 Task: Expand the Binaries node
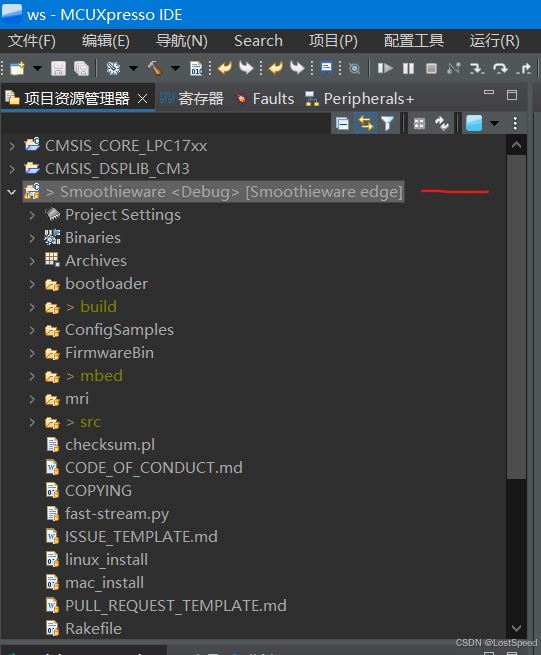[32, 238]
